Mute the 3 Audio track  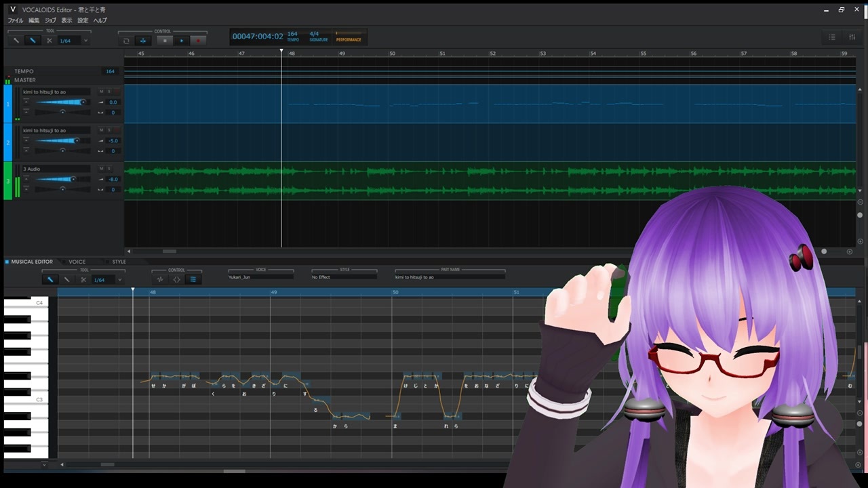pos(101,169)
